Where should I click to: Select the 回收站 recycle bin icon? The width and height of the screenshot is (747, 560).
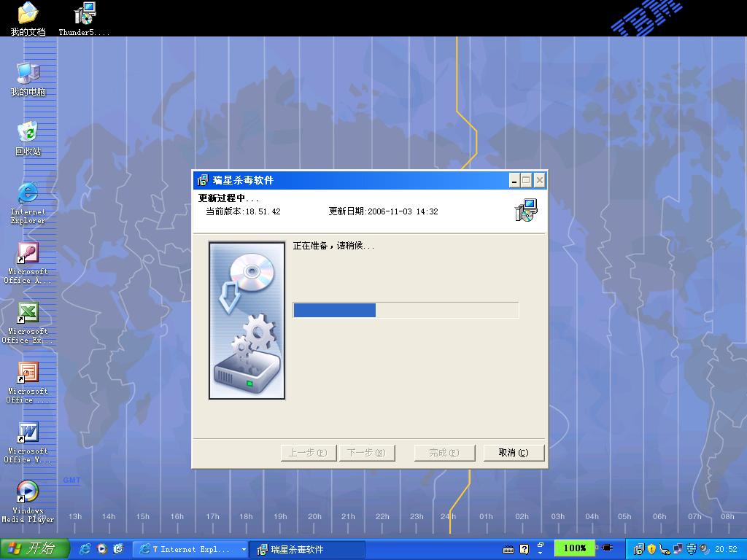(x=28, y=139)
